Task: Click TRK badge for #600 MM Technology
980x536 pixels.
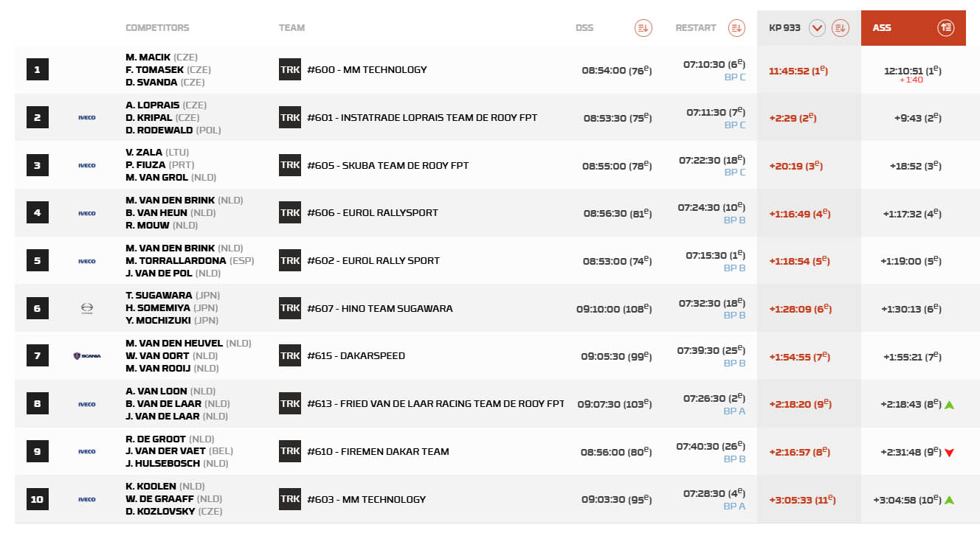Action: tap(290, 69)
